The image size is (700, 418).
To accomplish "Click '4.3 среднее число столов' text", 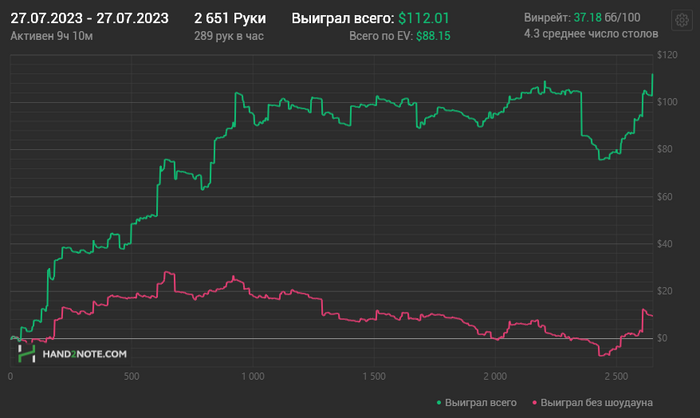I will pyautogui.click(x=591, y=34).
